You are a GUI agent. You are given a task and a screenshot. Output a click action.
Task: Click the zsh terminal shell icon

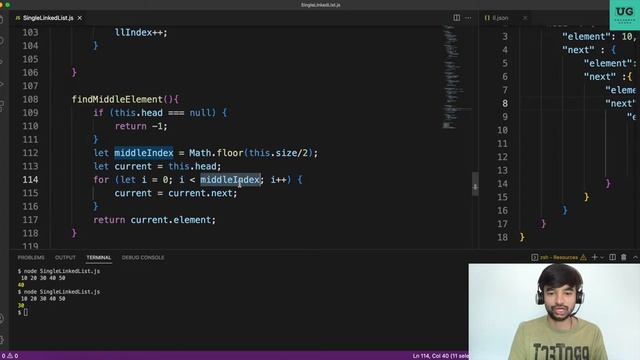click(x=534, y=257)
